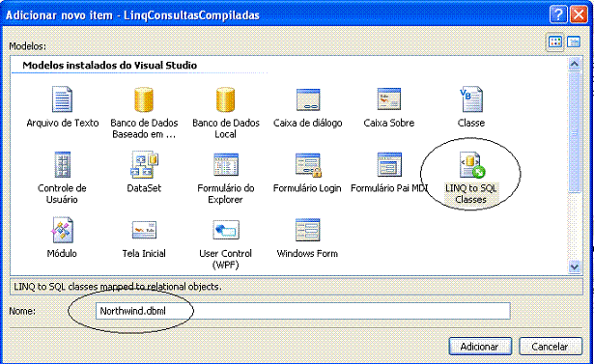The width and height of the screenshot is (594, 364).
Task: Click the template list scroll down arrow
Action: click(575, 266)
